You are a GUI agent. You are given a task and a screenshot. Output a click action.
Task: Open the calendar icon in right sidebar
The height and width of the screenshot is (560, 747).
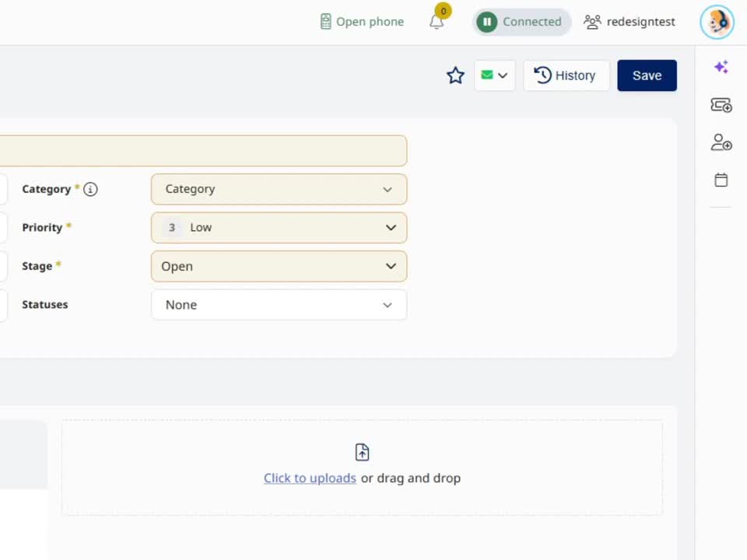click(721, 180)
